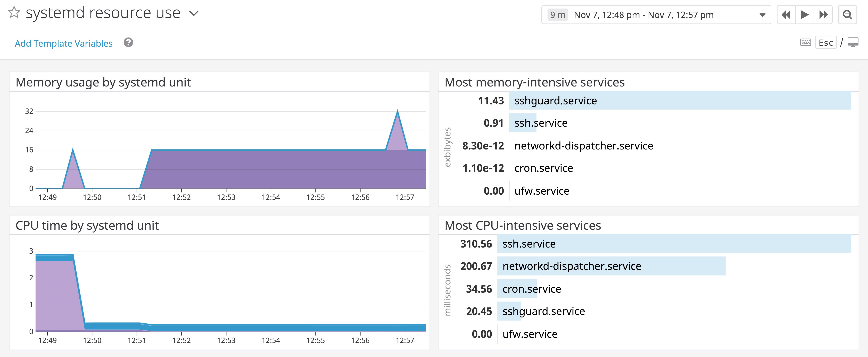Select ufw.service in the CPU-intensive services list
This screenshot has width=868, height=357.
pos(530,334)
